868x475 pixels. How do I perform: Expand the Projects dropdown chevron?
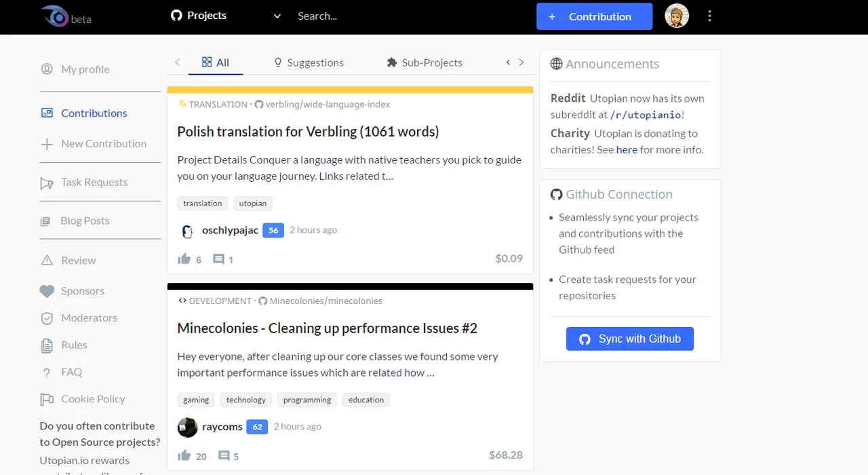pos(277,16)
